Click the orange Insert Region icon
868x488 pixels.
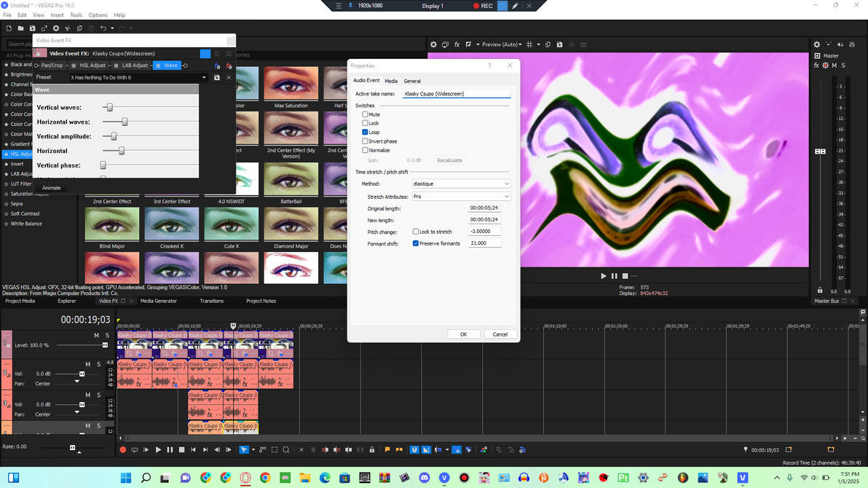tap(398, 450)
